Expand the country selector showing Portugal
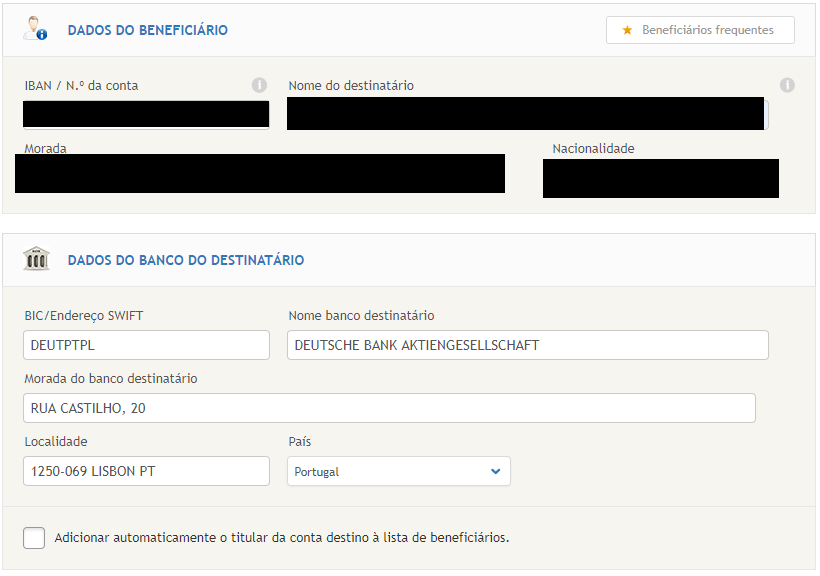Viewport: 820px width, 576px height. click(x=399, y=471)
